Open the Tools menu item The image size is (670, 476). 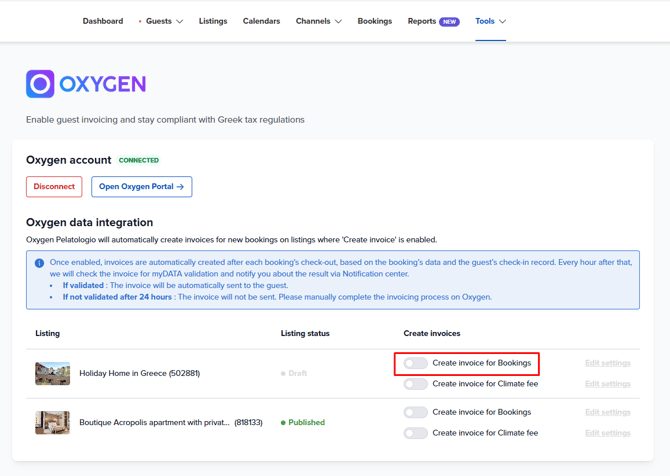click(x=485, y=21)
